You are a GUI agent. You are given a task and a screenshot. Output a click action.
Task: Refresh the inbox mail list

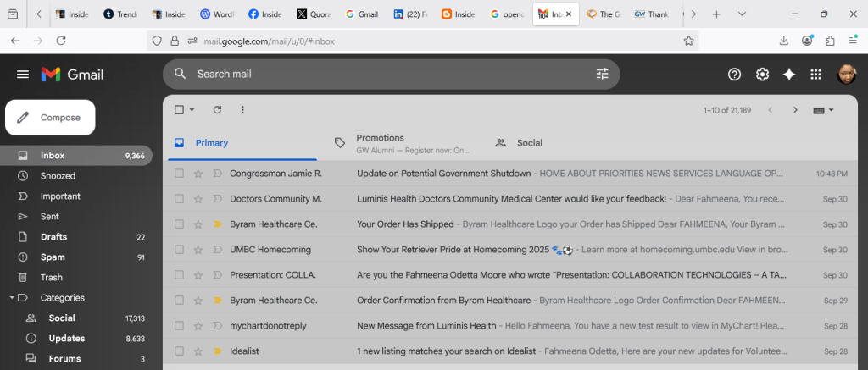(217, 109)
